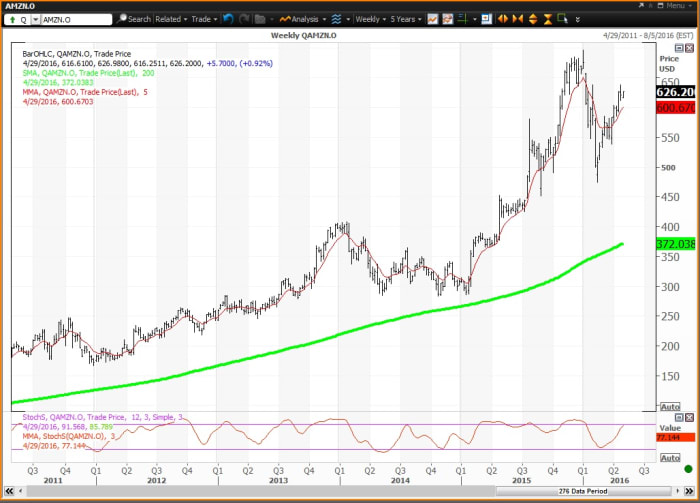Toggle Auto scale on price axis
Viewport: 700px width, 503px height.
[669, 406]
